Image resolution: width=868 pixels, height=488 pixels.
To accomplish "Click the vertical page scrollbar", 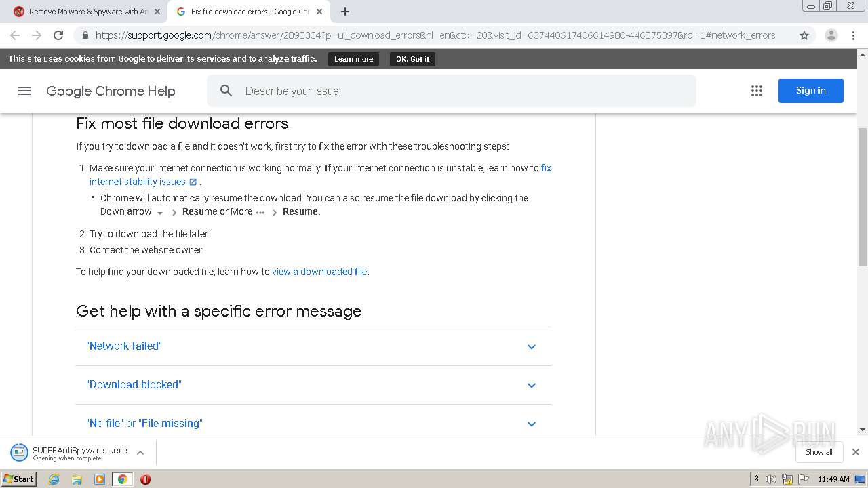I will coord(863,197).
